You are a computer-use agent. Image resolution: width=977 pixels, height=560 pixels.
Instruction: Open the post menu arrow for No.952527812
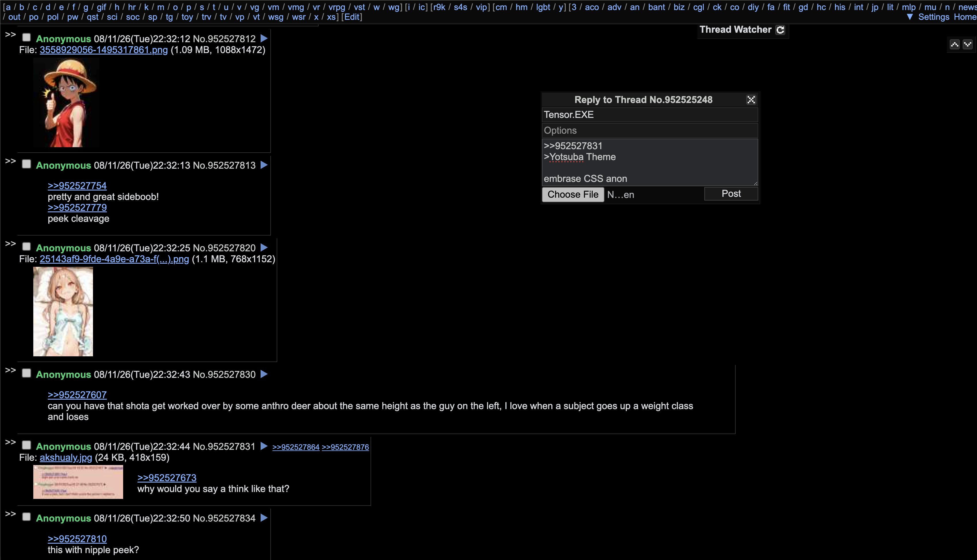tap(264, 38)
